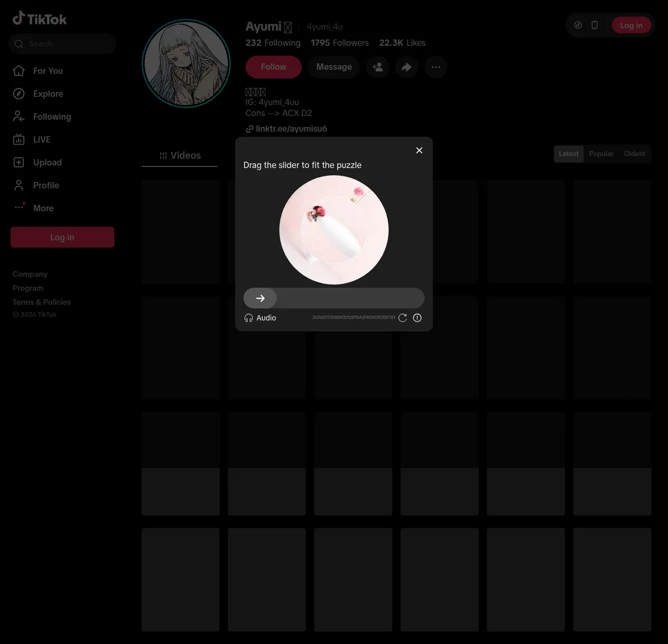Open Ayumi's profile avatar
Screen dimensions: 668x644
186,63
